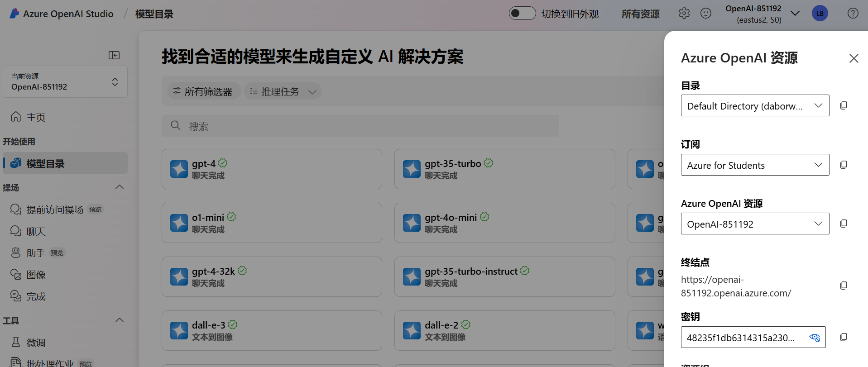Image resolution: width=868 pixels, height=367 pixels.
Task: Click the endpoint URL text
Action: coord(736,286)
